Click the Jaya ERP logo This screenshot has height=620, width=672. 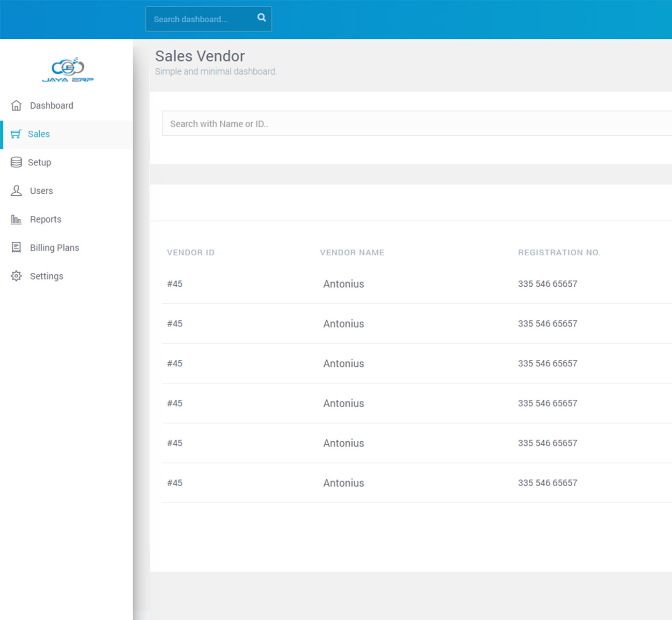click(x=68, y=70)
